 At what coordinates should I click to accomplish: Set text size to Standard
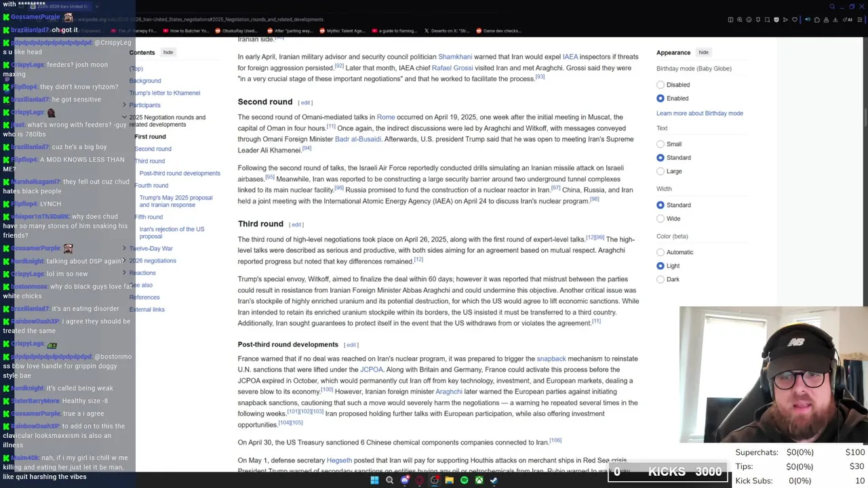[x=660, y=157]
